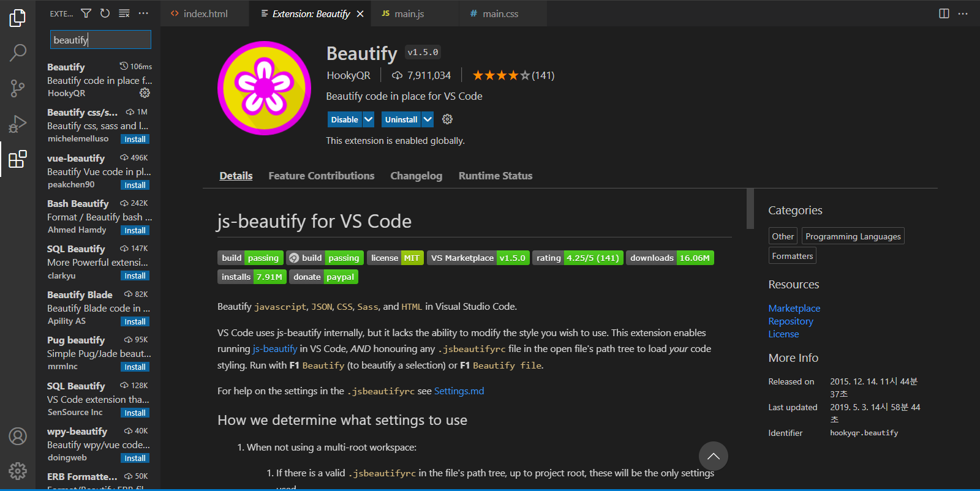Switch to the index.html tab
Image resolution: width=980 pixels, height=491 pixels.
(205, 13)
